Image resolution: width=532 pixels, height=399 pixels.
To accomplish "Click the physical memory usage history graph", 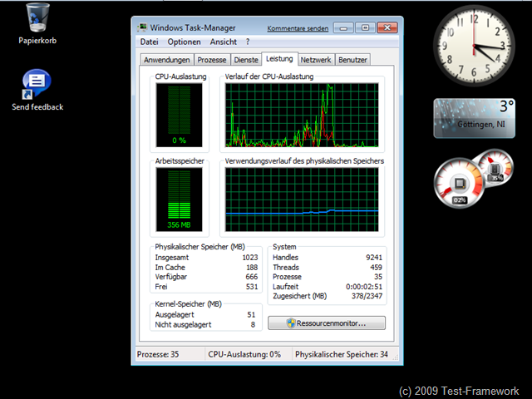I will 302,199.
